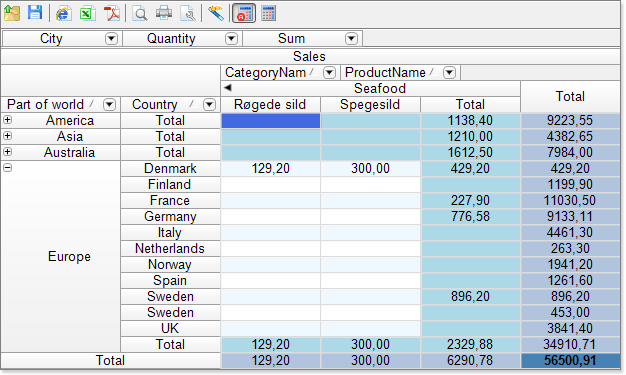Image resolution: width=626 pixels, height=375 pixels.
Task: Collapse the Europe group
Action: click(x=8, y=168)
